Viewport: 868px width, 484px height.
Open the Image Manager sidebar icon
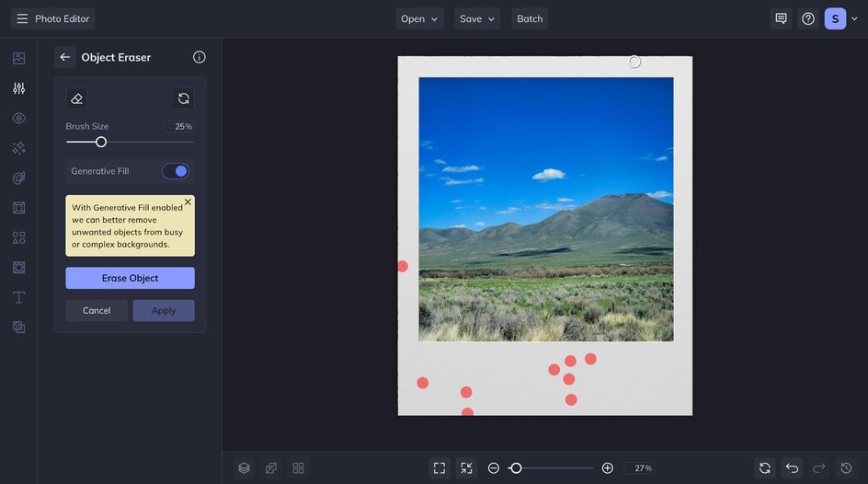18,58
